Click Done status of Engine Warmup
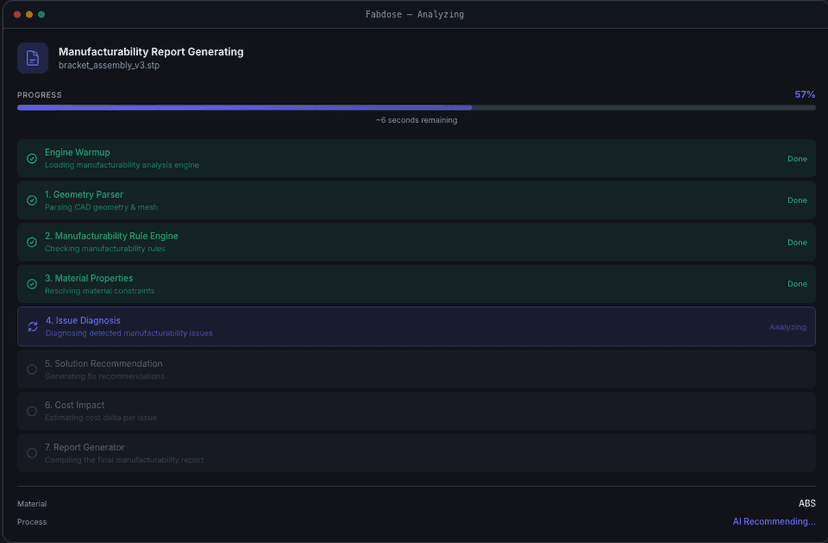The height and width of the screenshot is (543, 828). [x=797, y=159]
